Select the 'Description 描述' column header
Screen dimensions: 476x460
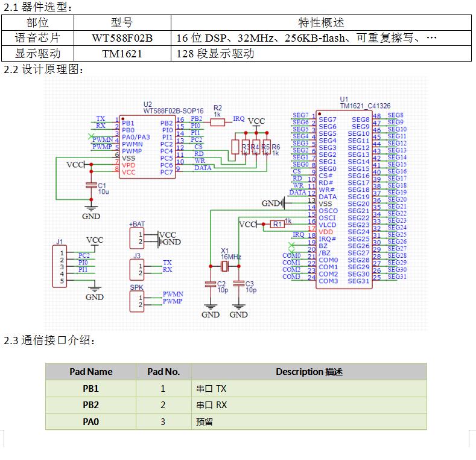309,372
